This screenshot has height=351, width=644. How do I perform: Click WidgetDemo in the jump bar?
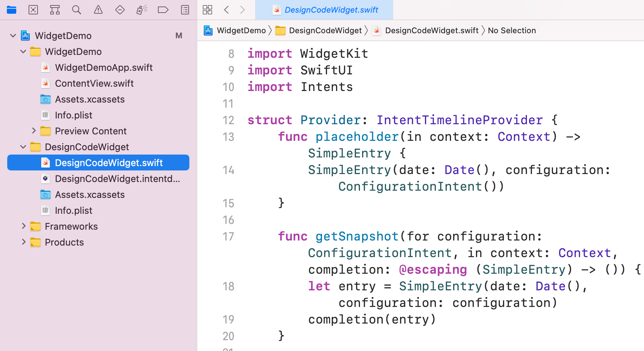241,30
